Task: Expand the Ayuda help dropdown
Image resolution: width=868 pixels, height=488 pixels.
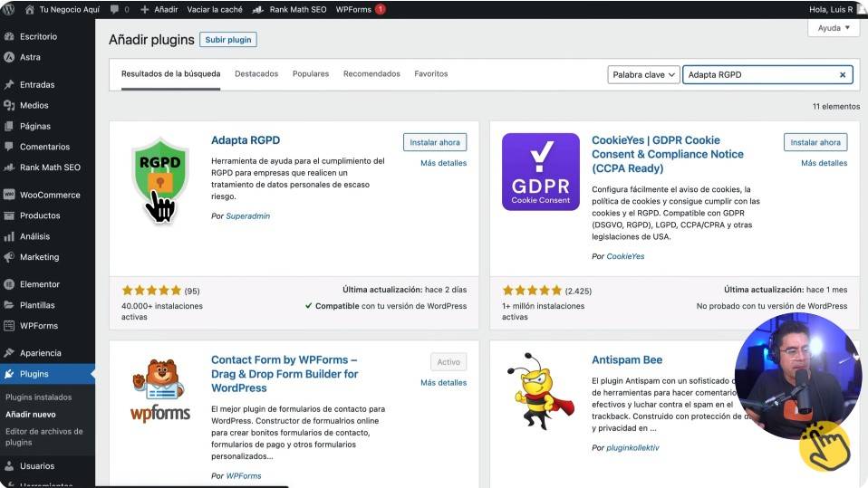Action: [834, 28]
